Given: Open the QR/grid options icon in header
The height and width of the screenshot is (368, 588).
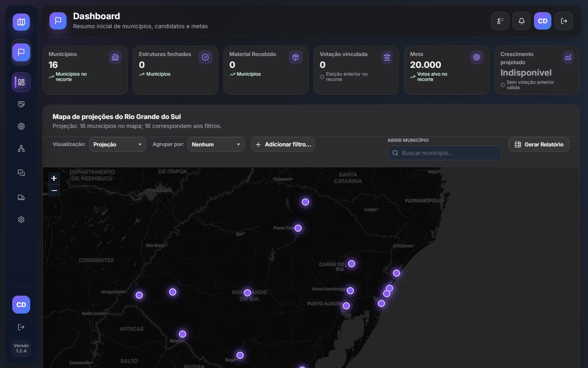Looking at the screenshot, I should click(500, 21).
